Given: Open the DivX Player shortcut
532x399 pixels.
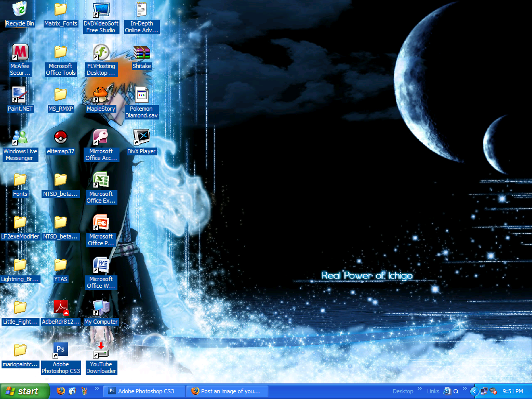Looking at the screenshot, I should [x=141, y=137].
